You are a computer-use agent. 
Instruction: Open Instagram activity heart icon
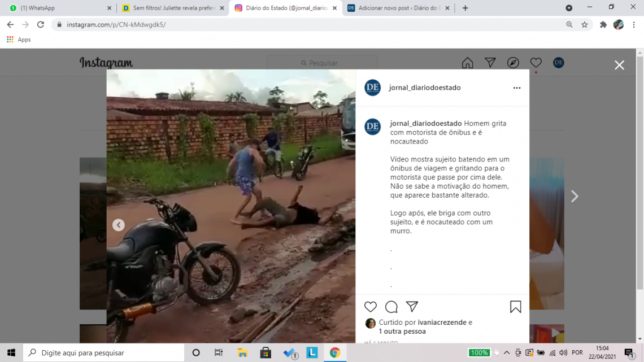[536, 63]
